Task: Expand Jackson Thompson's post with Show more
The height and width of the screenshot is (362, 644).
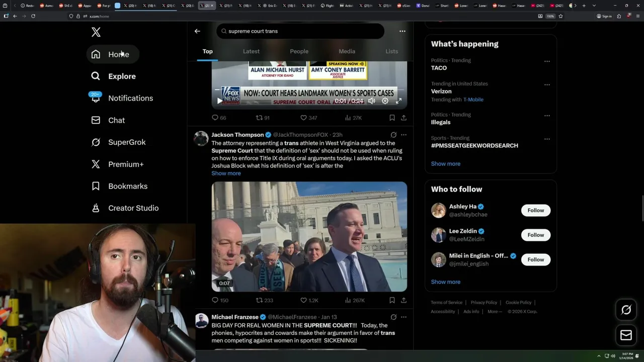Action: click(x=226, y=173)
